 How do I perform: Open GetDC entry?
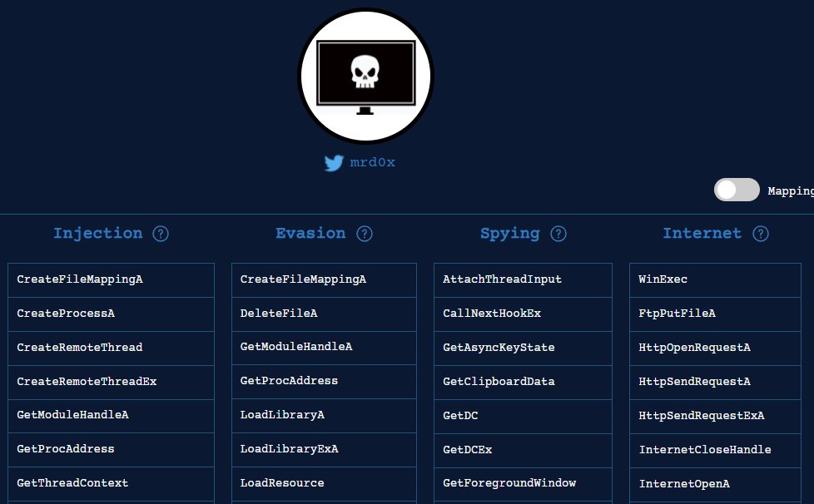[x=523, y=417]
